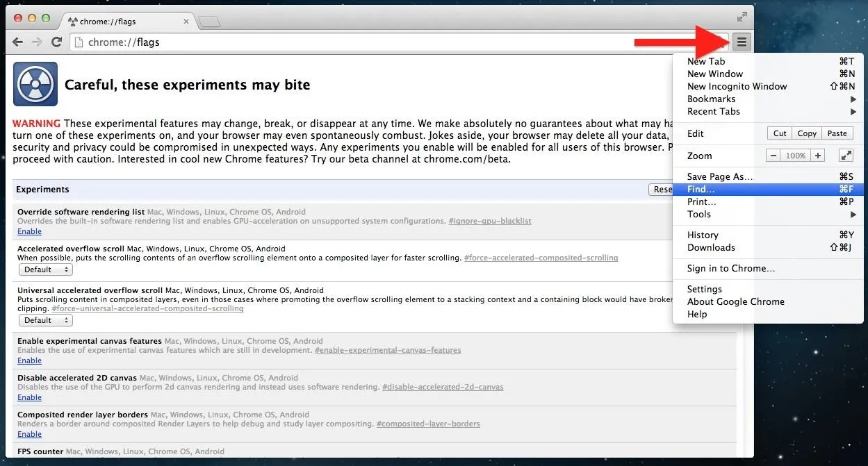Open a new tab using the tab strip button
This screenshot has height=466, width=868.
[208, 22]
